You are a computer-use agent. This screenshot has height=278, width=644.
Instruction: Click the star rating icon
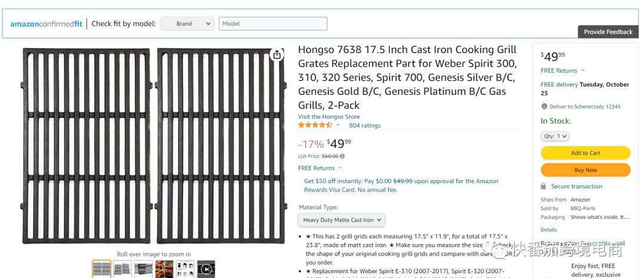pos(315,125)
